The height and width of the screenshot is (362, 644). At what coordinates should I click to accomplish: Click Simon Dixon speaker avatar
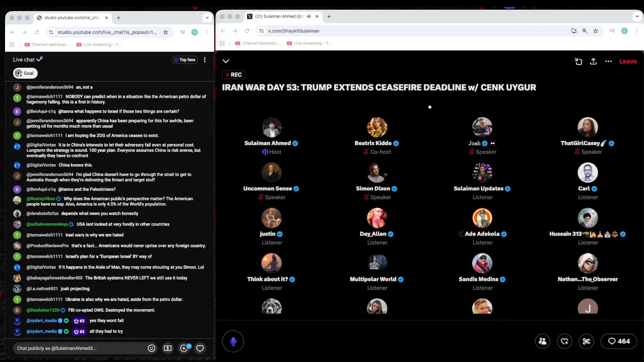pos(377,173)
